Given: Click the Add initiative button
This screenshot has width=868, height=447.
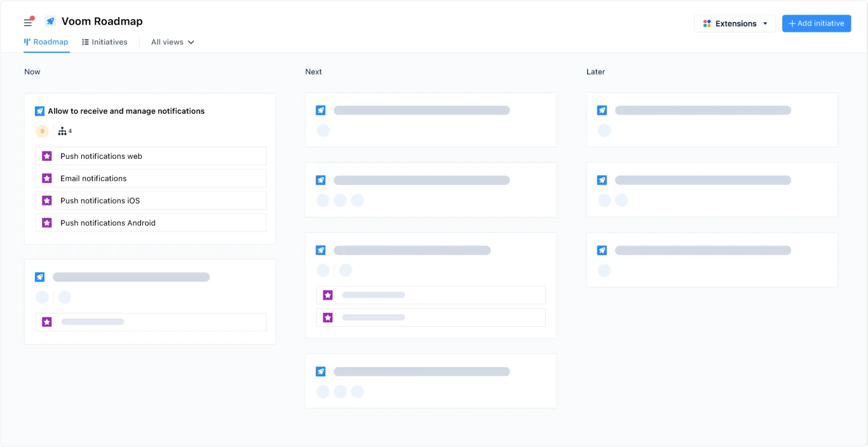Looking at the screenshot, I should pos(817,23).
